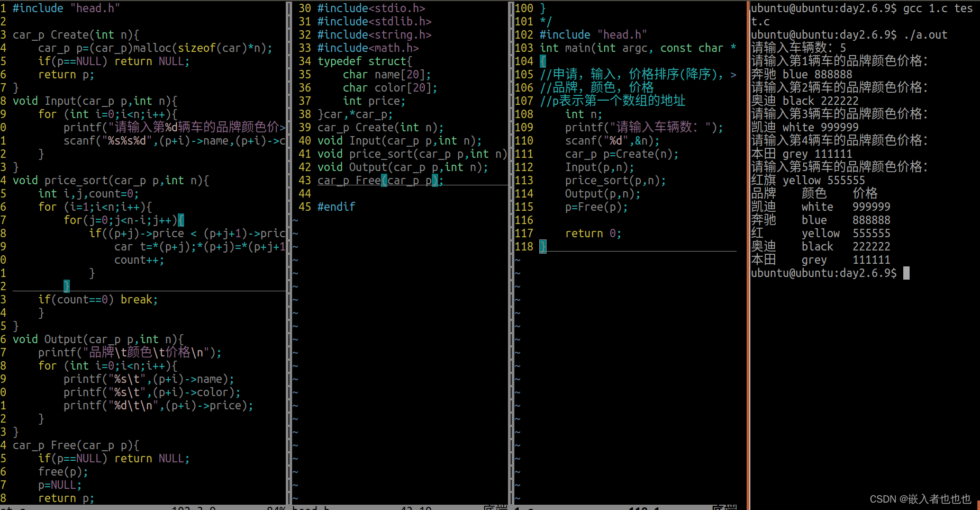Click the p=Free(p); statement on line 115

click(x=596, y=207)
